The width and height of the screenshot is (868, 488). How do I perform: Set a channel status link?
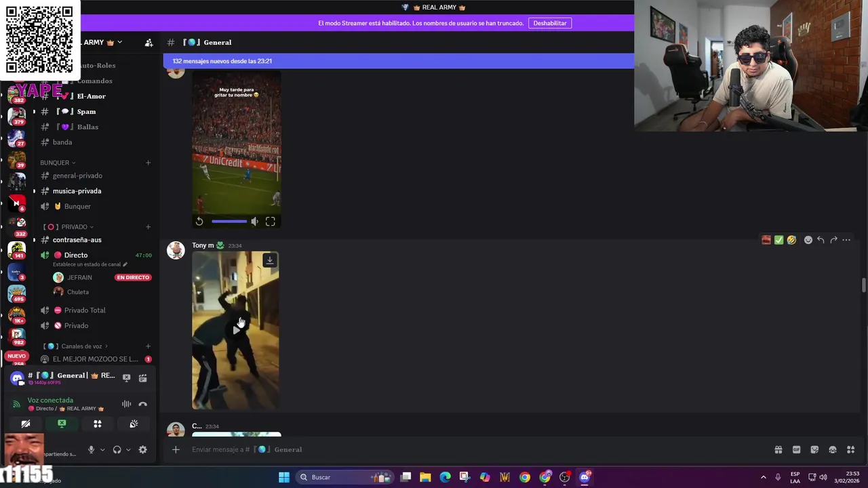[x=90, y=264]
